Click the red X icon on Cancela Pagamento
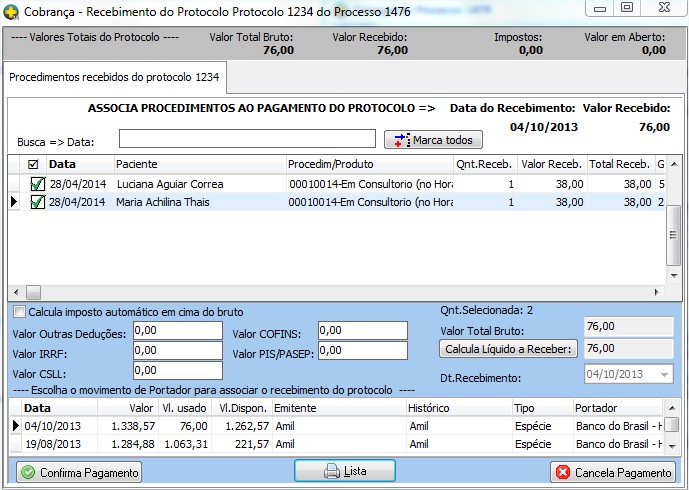 pyautogui.click(x=562, y=472)
